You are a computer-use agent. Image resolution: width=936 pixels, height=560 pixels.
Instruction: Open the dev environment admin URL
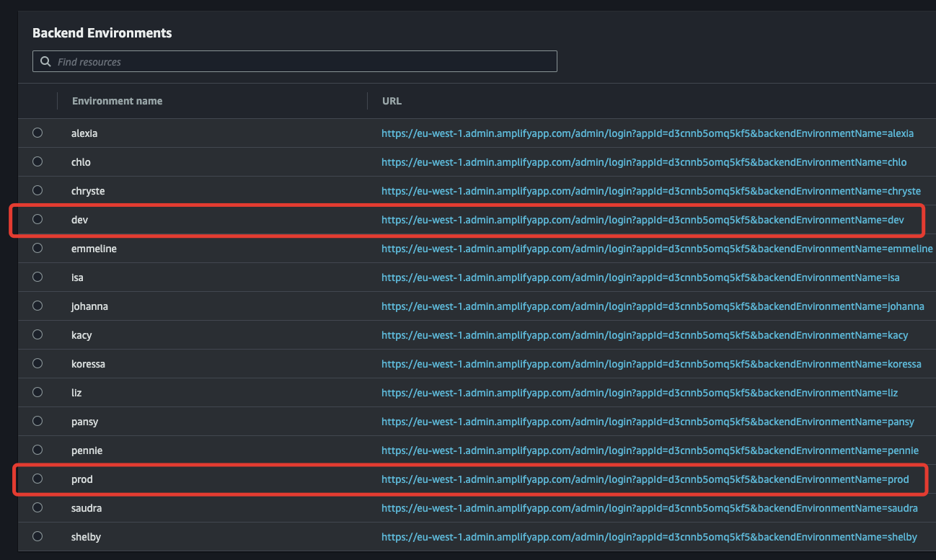click(641, 219)
